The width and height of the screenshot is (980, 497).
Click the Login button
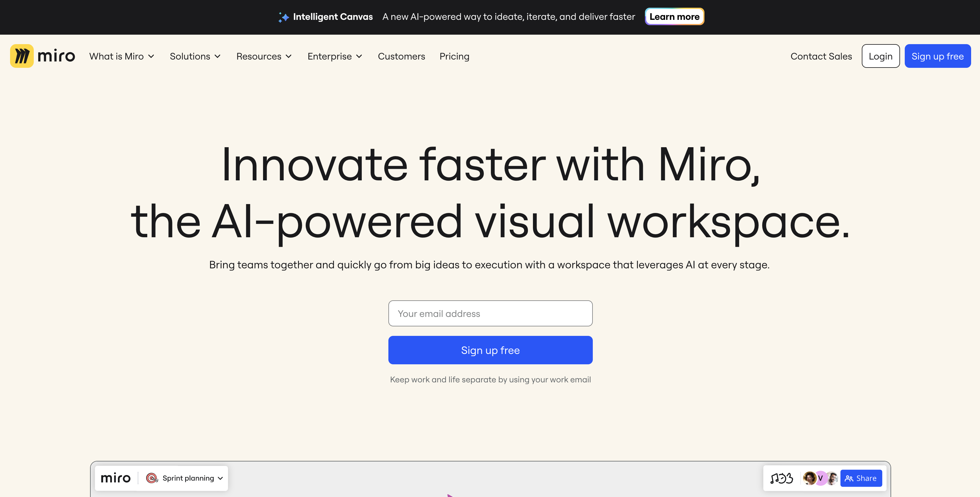(880, 56)
